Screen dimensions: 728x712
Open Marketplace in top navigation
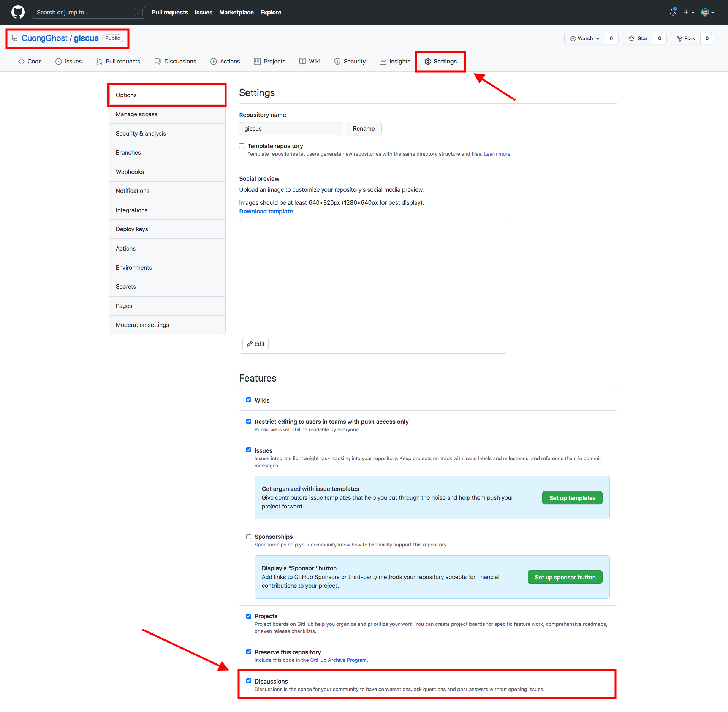[236, 12]
